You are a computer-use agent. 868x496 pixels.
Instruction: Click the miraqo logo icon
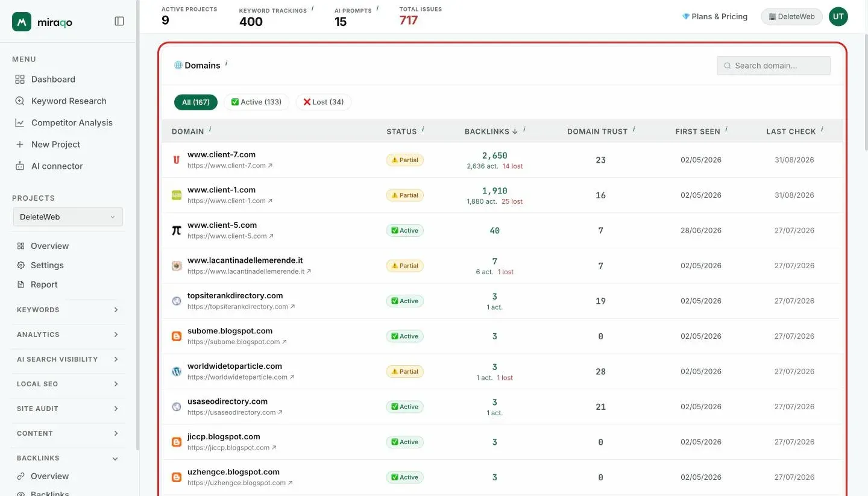coord(22,22)
